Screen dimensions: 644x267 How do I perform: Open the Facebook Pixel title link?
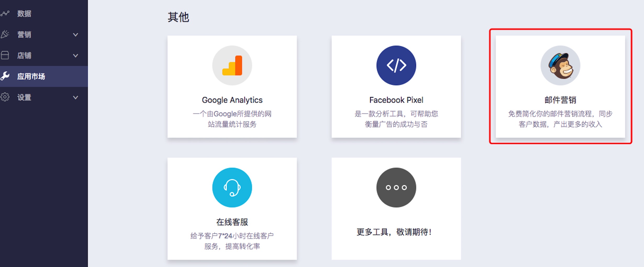(396, 100)
